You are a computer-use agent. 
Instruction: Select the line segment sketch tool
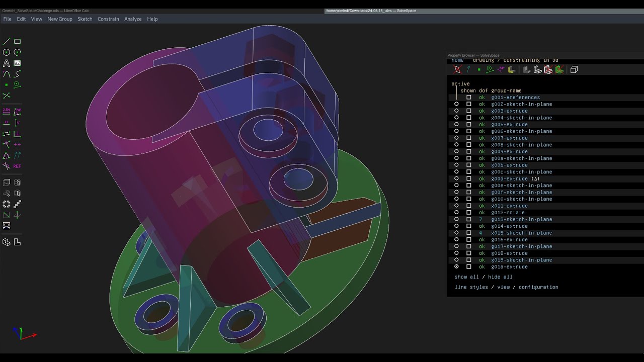tap(7, 42)
